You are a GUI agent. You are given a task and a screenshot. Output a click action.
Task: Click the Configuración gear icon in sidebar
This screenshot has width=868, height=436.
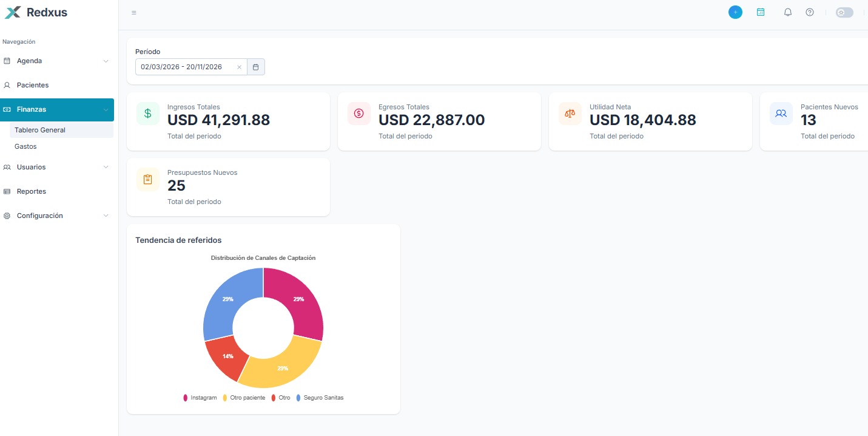7,216
